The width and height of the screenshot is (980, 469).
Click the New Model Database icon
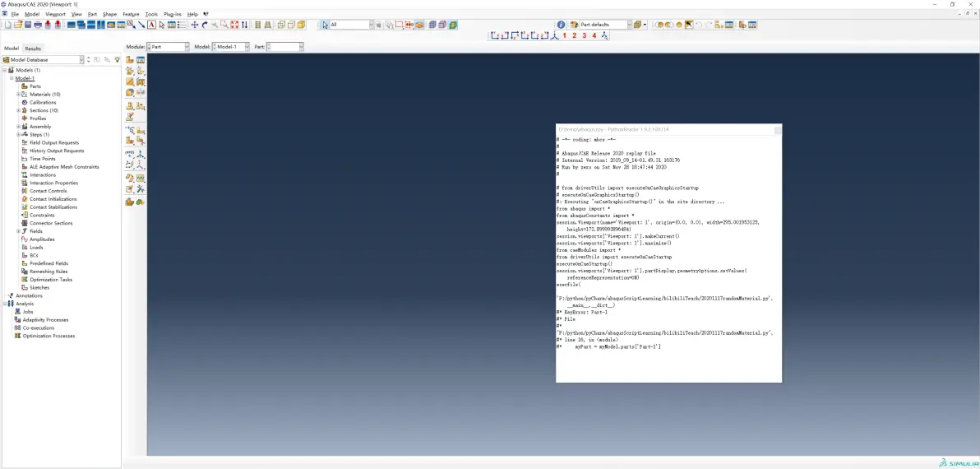point(8,25)
